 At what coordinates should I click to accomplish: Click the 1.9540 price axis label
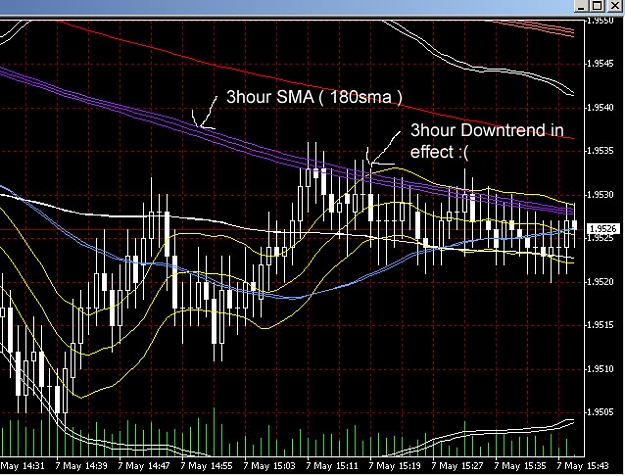pyautogui.click(x=600, y=108)
